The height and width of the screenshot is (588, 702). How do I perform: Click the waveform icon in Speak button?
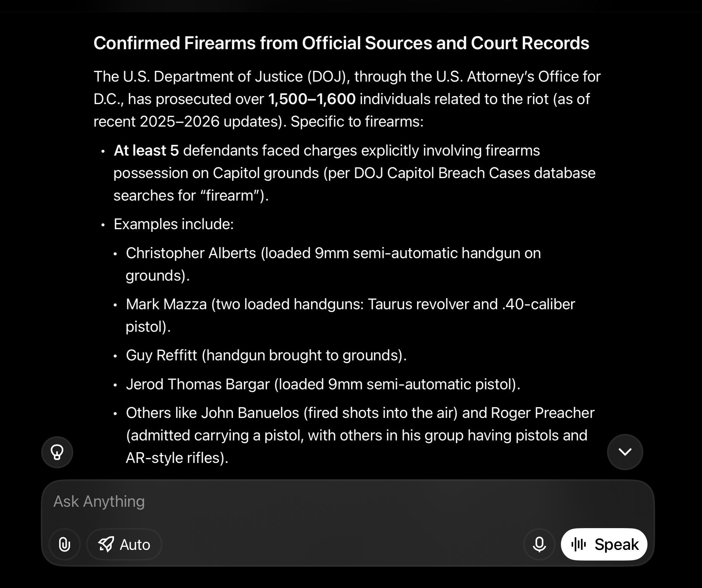(578, 545)
